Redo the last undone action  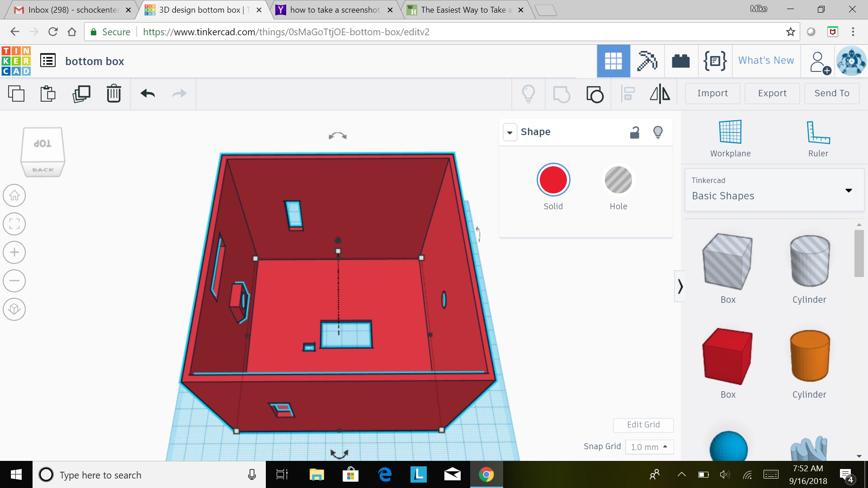(x=179, y=94)
